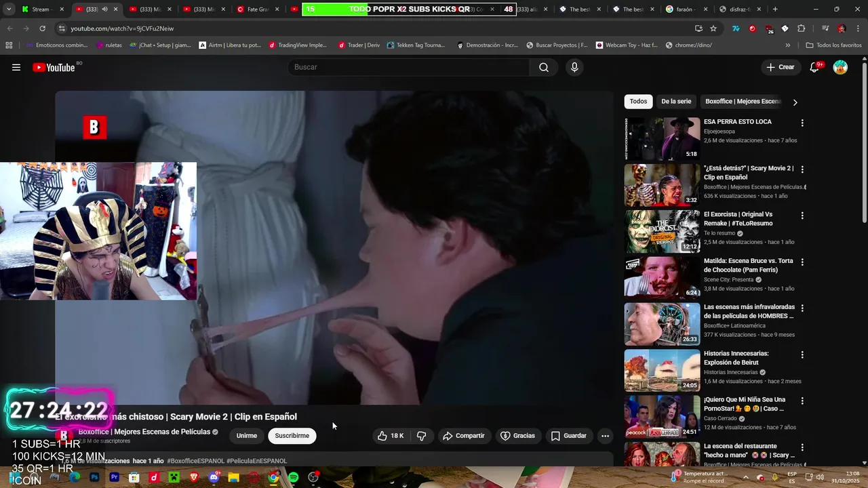Select the Todos filter chip
This screenshot has height=488, width=868.
(638, 102)
